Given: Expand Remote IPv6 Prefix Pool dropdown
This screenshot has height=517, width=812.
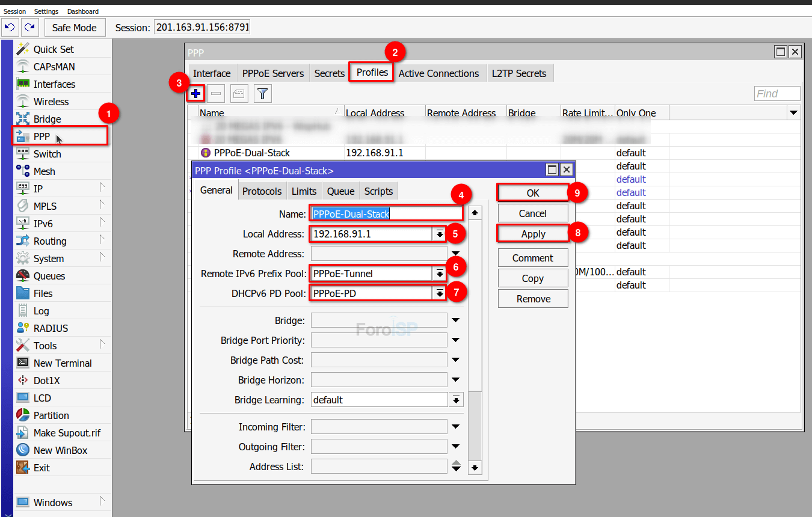Looking at the screenshot, I should click(440, 274).
